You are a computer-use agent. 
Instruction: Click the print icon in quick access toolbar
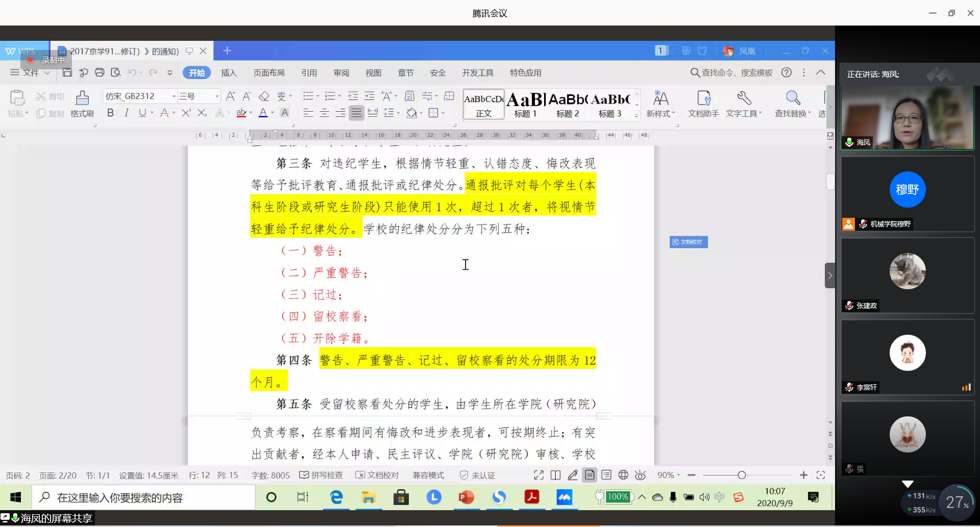[x=100, y=72]
